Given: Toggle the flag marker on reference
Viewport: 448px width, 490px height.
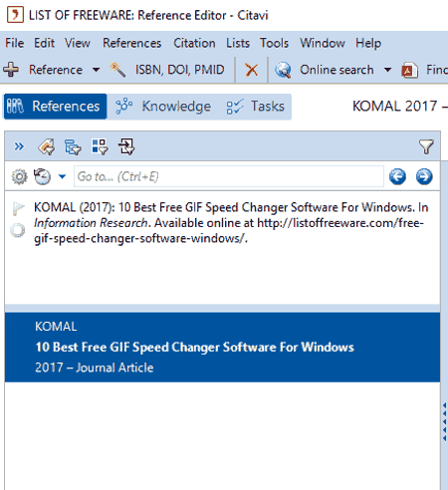Looking at the screenshot, I should pyautogui.click(x=18, y=208).
